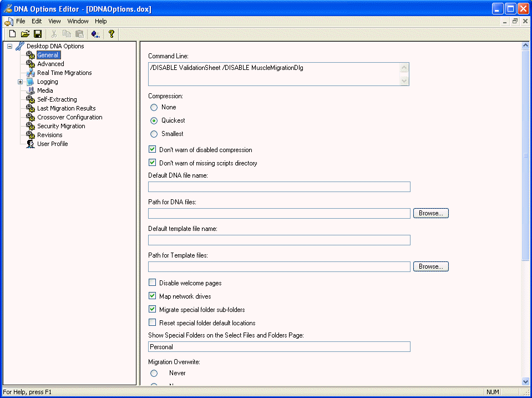Screen dimensions: 532x398
Task: Click the Cut scissors toolbar icon
Action: click(x=54, y=34)
